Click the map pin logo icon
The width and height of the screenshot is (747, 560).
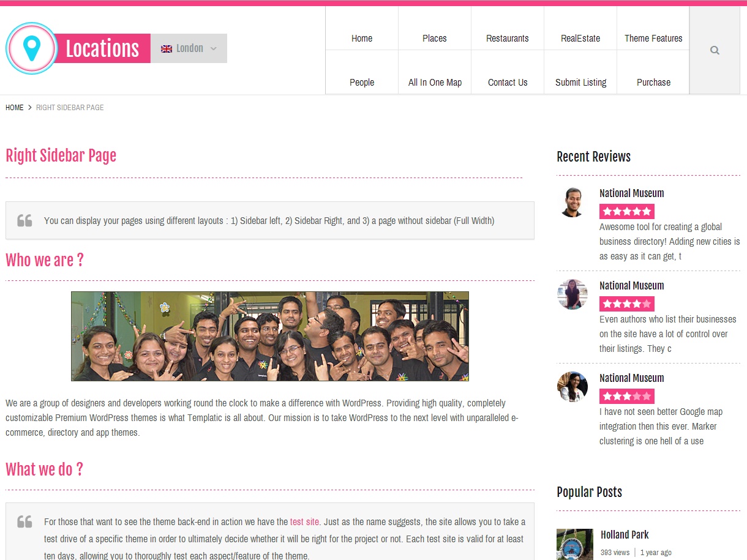[31, 48]
